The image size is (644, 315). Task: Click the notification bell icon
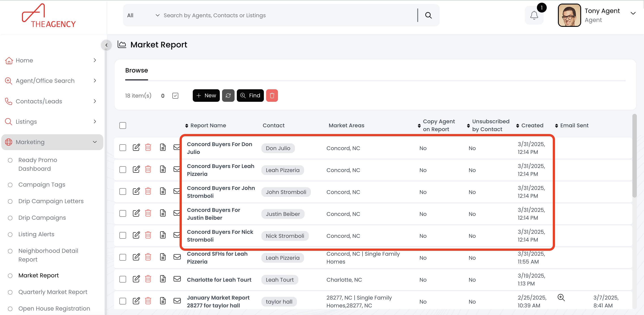[534, 15]
